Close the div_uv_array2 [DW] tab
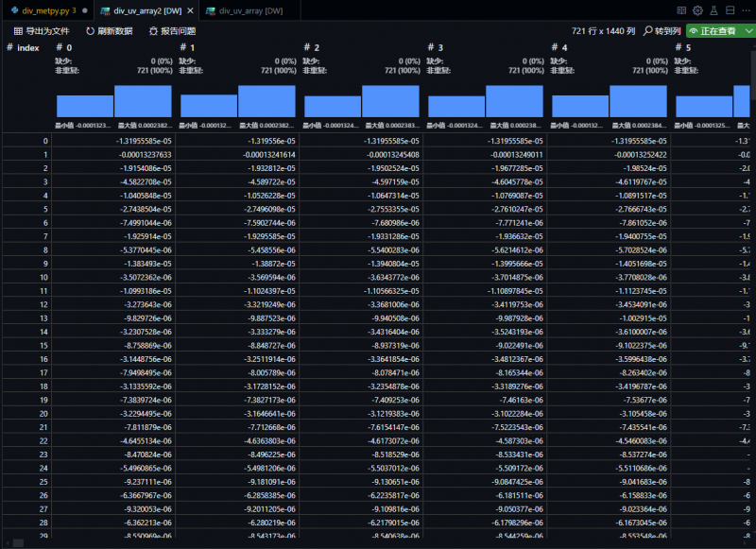Screen dimensions: 756x549 (191, 10)
